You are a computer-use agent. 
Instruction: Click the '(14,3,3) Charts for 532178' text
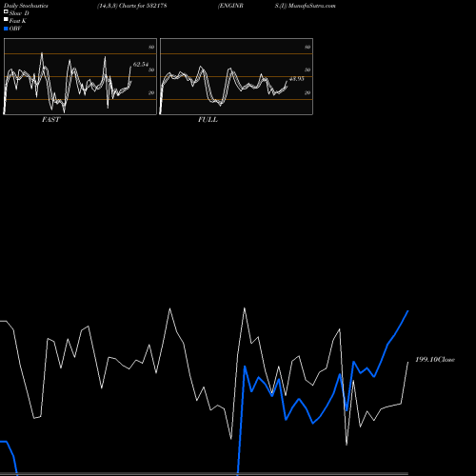tap(132, 6)
